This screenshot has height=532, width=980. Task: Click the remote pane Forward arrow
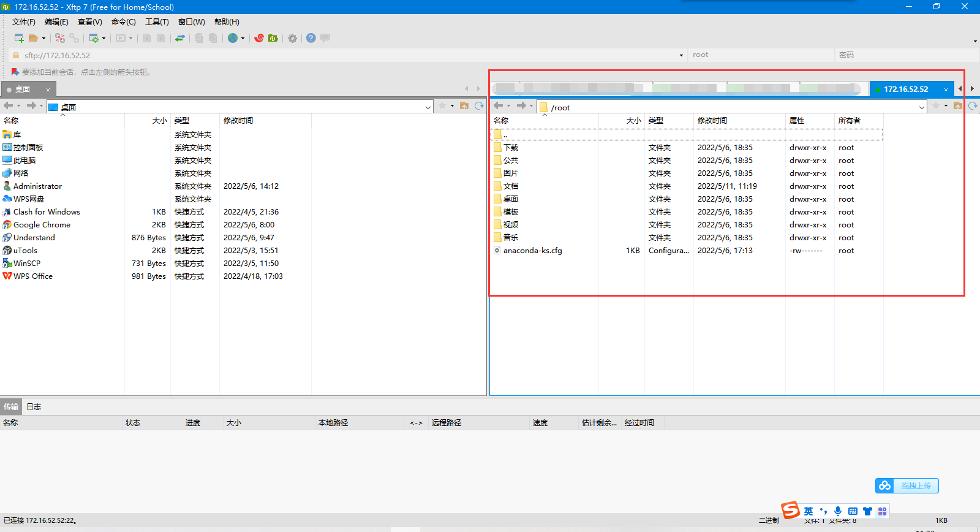pos(521,106)
